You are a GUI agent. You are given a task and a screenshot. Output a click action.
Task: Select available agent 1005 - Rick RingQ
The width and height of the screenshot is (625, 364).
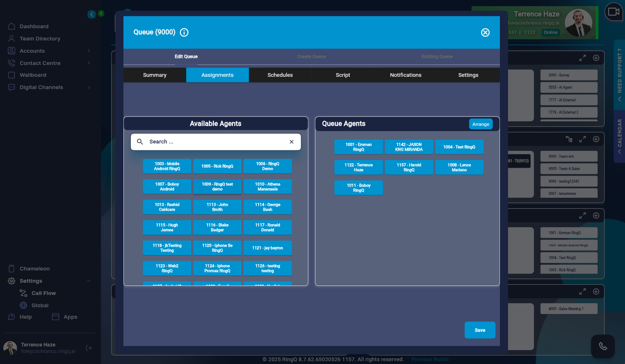tap(217, 166)
